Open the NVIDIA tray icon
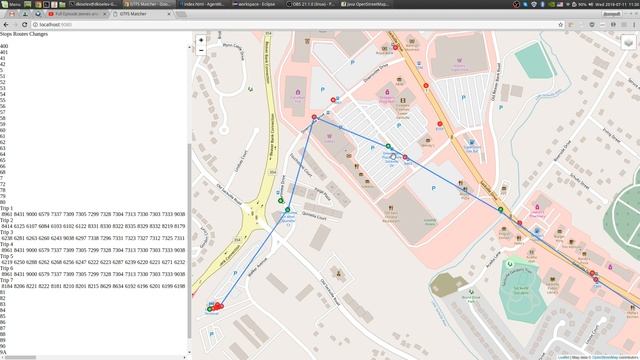Screen dimensions: 640x360 pyautogui.click(x=551, y=4)
